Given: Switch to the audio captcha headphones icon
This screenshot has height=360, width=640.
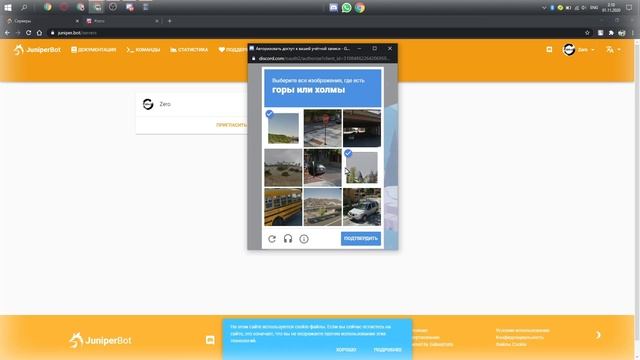Looking at the screenshot, I should [288, 239].
